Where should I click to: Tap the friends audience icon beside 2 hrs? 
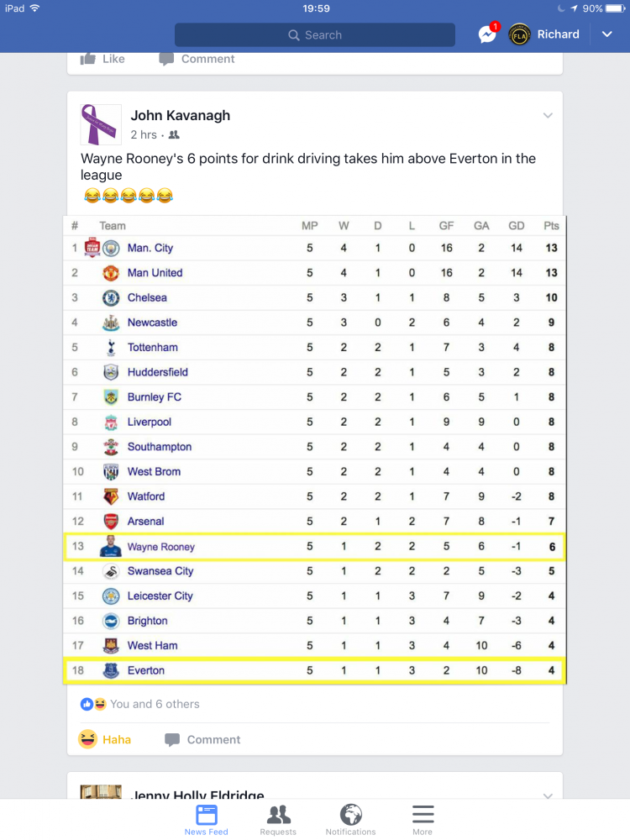(x=174, y=135)
